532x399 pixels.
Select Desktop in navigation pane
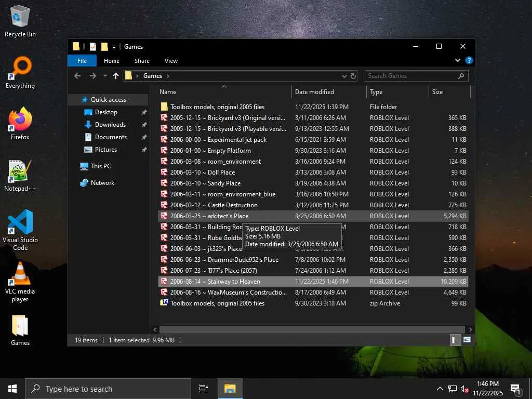106,112
